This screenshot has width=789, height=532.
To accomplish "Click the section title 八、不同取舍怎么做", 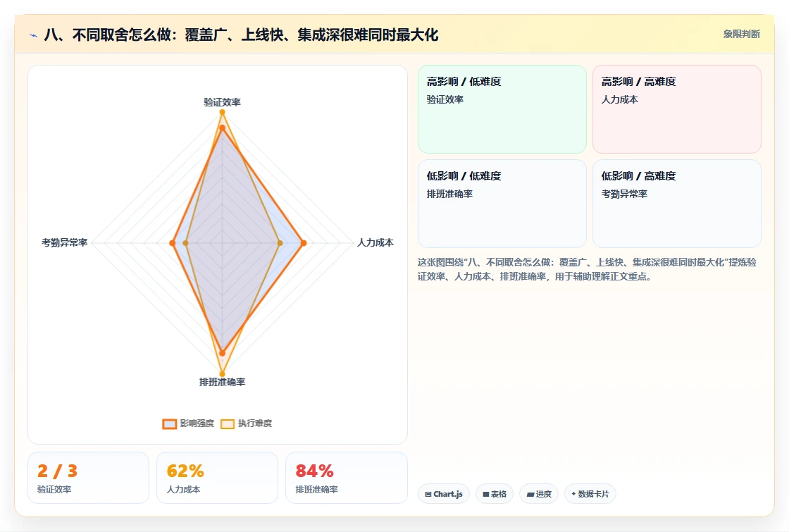I will [x=241, y=35].
